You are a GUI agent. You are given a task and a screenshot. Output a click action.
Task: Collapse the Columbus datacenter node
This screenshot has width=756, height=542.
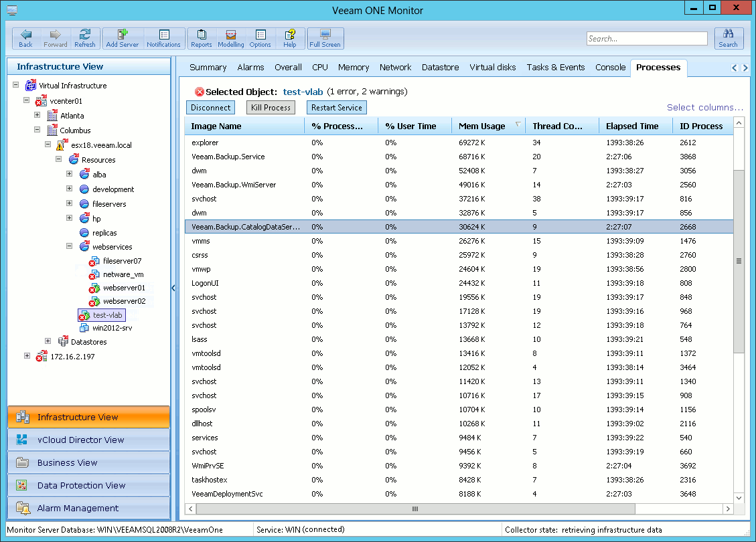[x=37, y=129]
